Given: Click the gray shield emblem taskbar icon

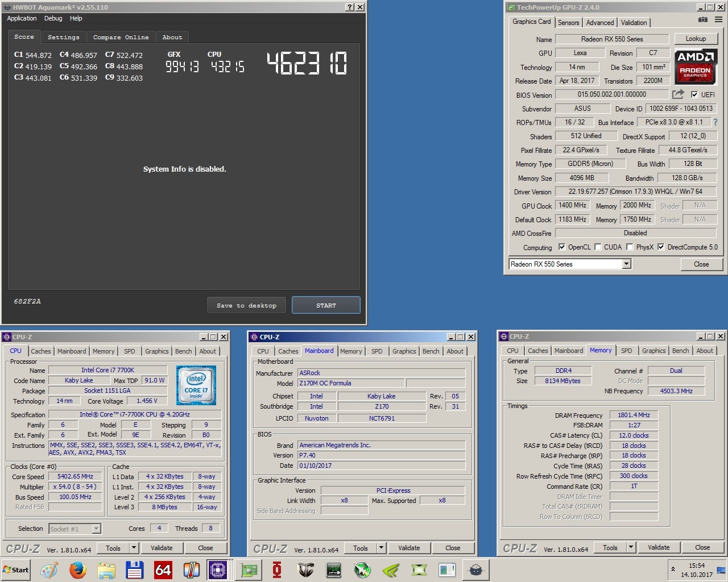Looking at the screenshot, I should 305,569.
